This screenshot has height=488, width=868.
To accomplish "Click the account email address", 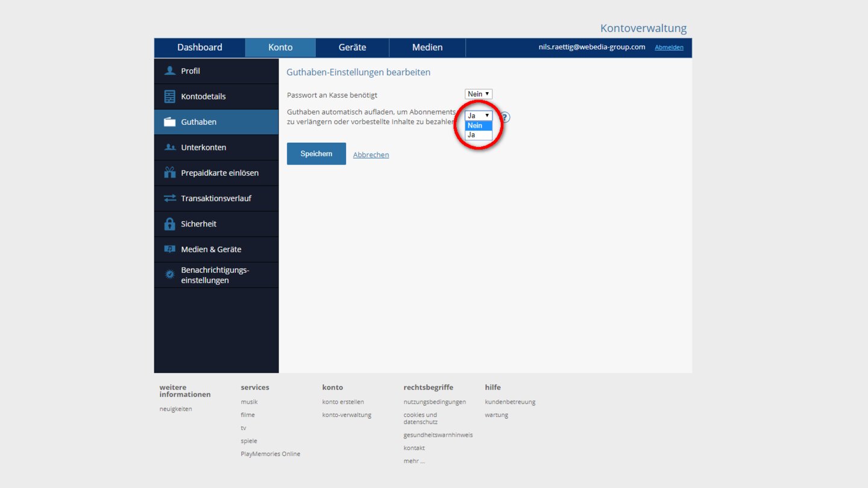I will [x=592, y=47].
